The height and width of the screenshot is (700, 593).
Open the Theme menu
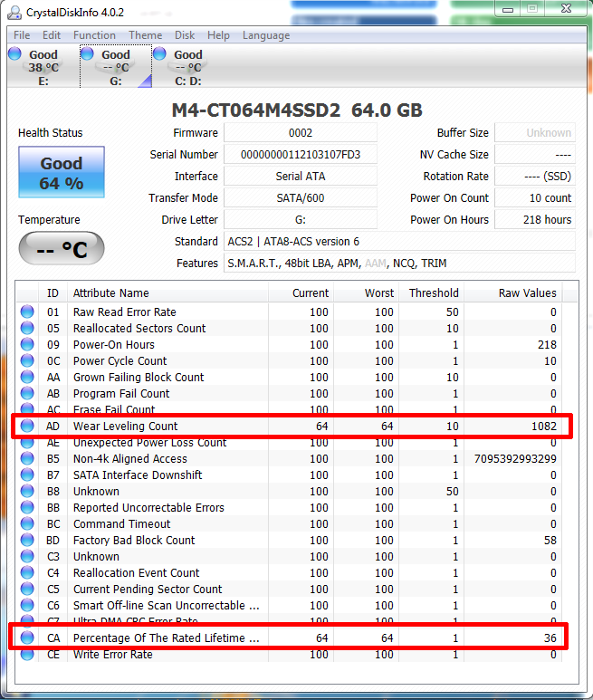[x=145, y=35]
